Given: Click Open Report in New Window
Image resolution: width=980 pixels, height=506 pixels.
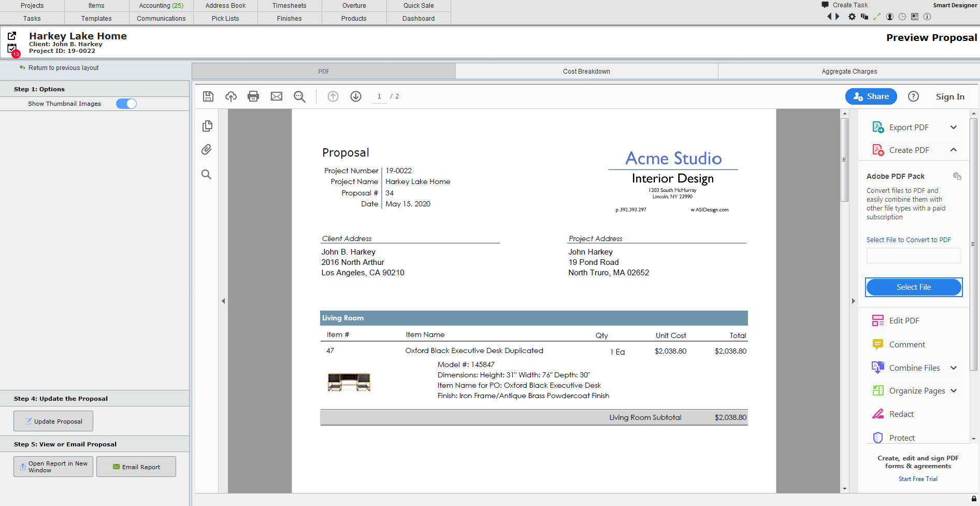Looking at the screenshot, I should click(x=53, y=467).
